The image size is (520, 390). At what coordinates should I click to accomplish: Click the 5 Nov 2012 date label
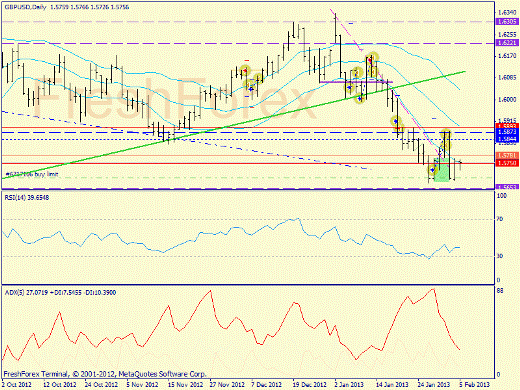pyautogui.click(x=142, y=385)
